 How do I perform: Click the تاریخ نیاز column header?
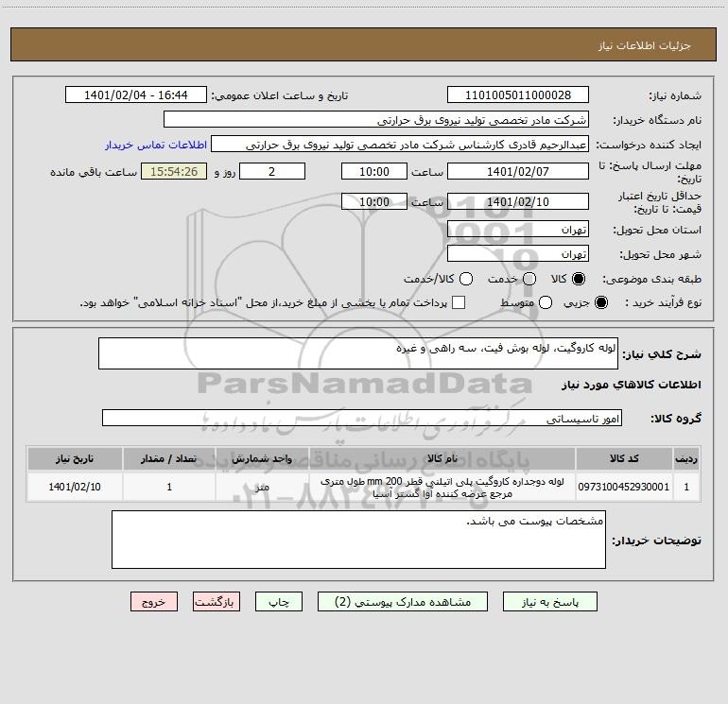[x=75, y=458]
